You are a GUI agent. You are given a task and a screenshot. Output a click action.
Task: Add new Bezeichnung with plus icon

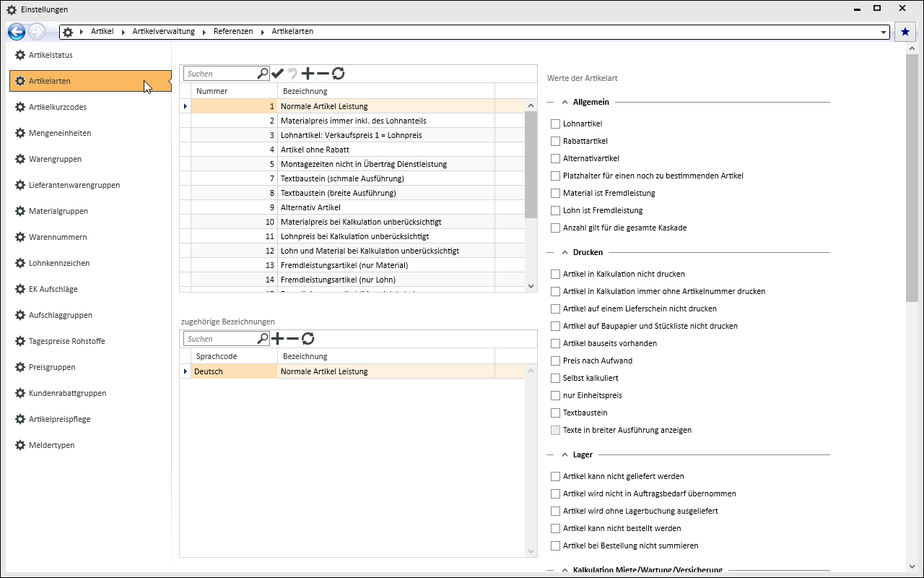coord(278,338)
